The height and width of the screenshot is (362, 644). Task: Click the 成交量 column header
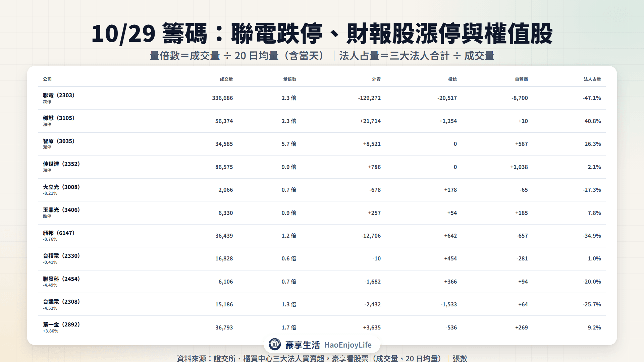226,79
